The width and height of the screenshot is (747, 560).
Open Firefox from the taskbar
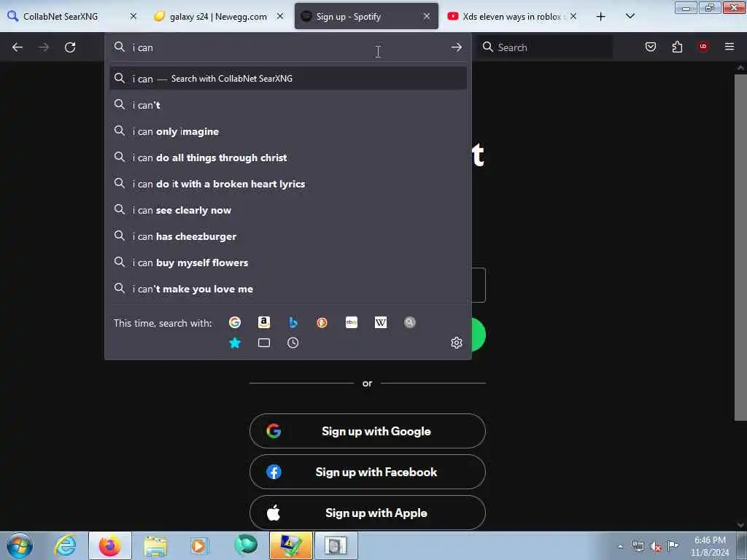(x=109, y=545)
